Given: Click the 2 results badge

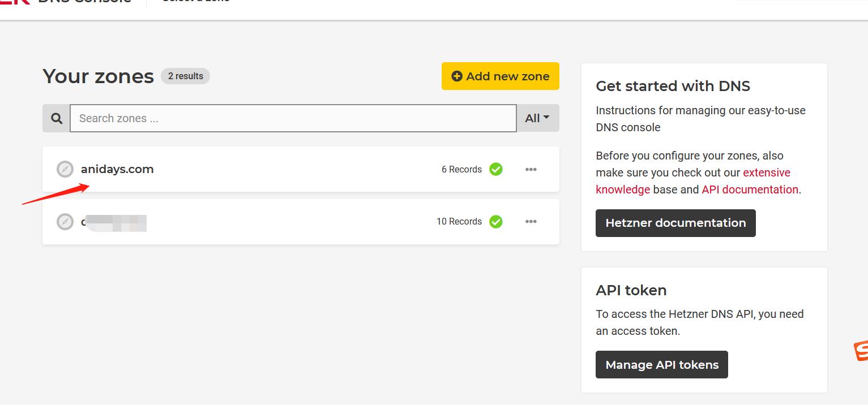Looking at the screenshot, I should 185,76.
